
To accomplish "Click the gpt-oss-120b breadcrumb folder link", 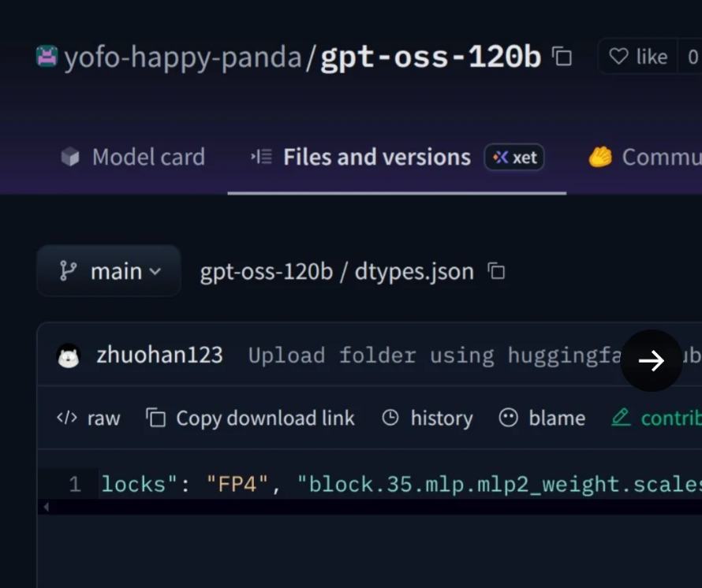I will (267, 272).
